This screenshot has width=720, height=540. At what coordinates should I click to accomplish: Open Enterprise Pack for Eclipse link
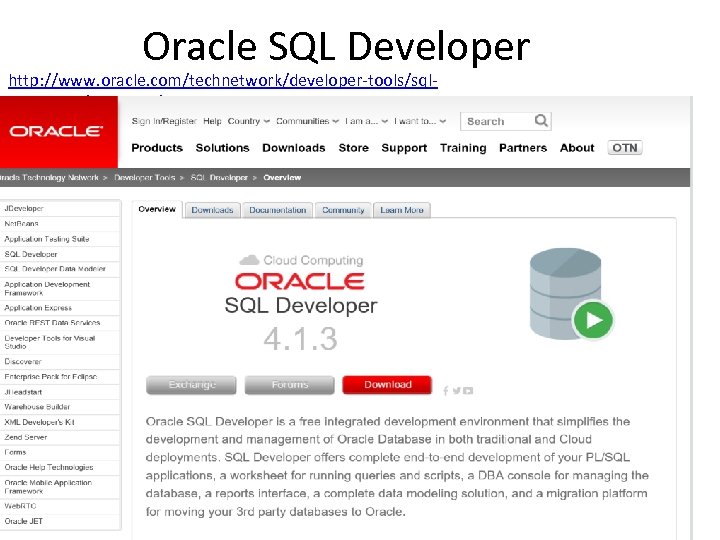click(x=60, y=377)
